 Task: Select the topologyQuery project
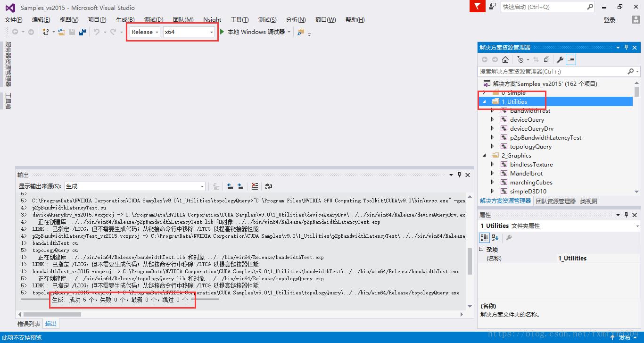[x=531, y=146]
